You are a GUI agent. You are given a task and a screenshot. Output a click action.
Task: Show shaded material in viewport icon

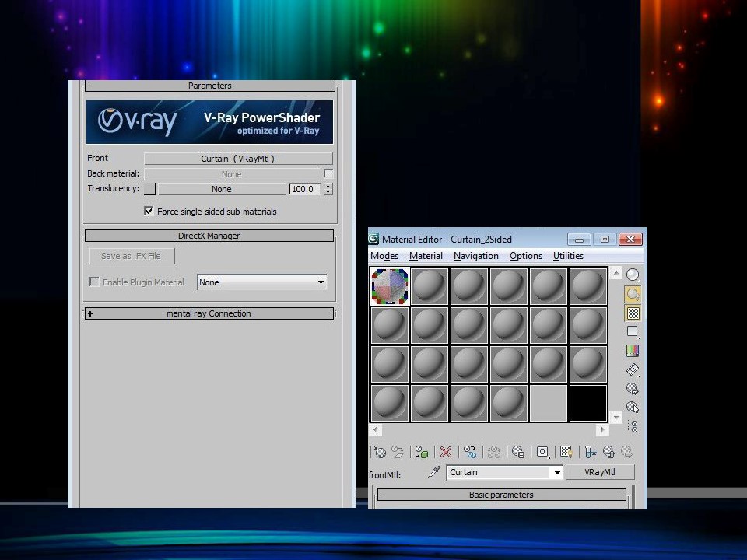tap(566, 451)
